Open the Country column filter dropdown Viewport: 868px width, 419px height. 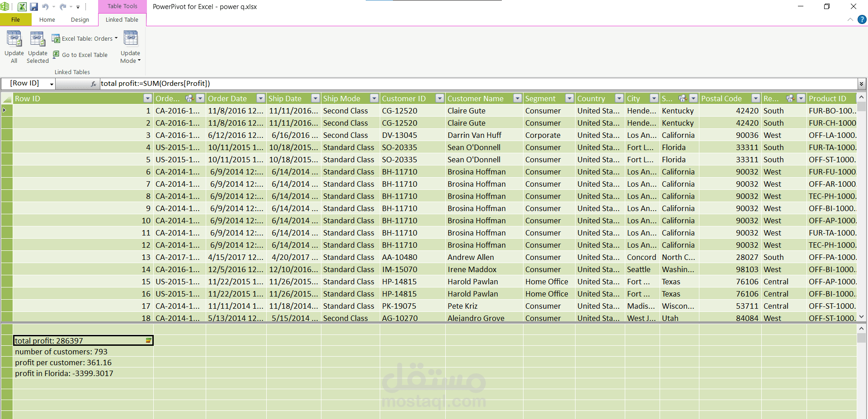[x=619, y=98]
